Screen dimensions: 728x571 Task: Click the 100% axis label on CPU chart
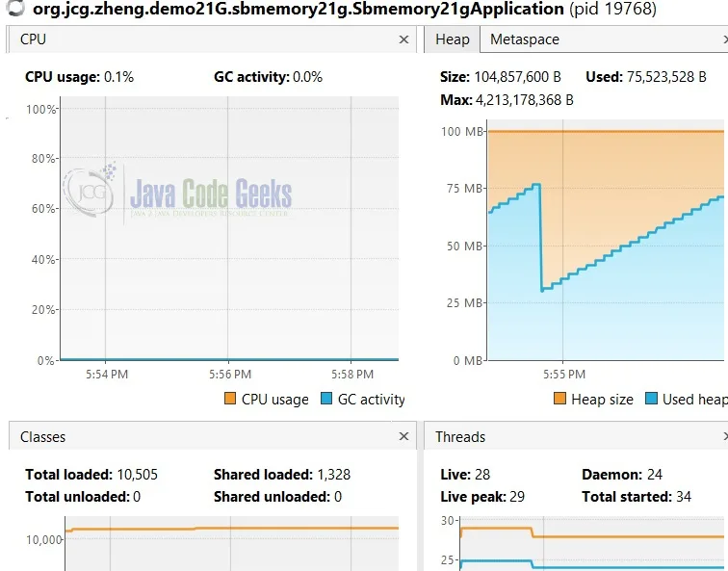pos(41,110)
